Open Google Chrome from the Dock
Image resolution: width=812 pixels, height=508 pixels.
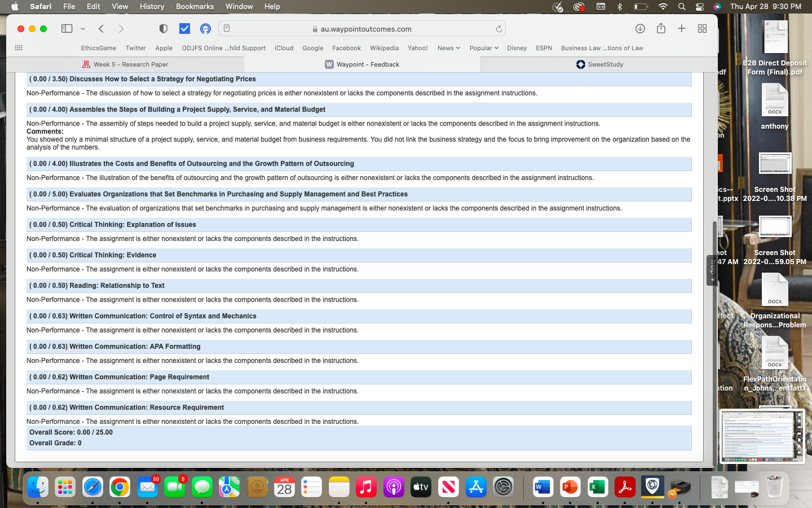(120, 487)
